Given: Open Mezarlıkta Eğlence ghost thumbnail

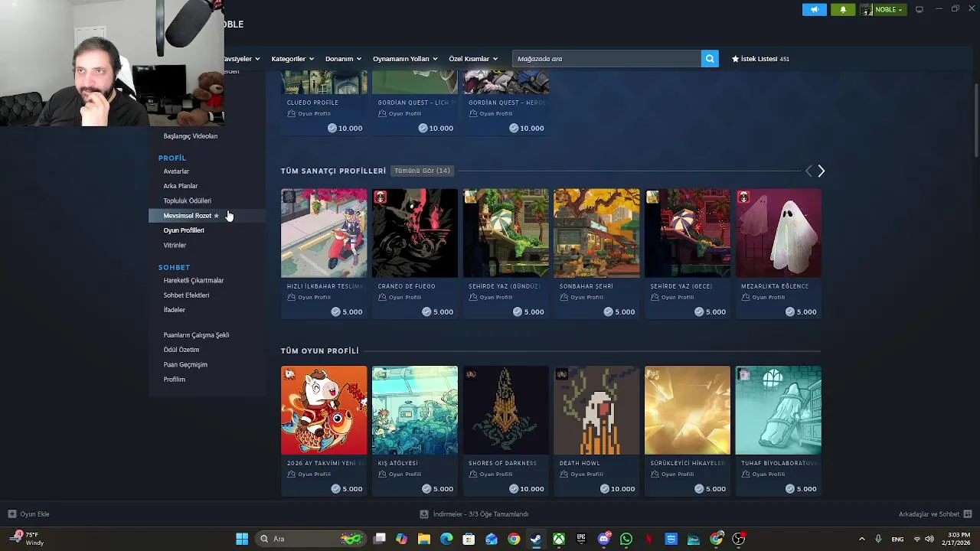Looking at the screenshot, I should pyautogui.click(x=779, y=233).
